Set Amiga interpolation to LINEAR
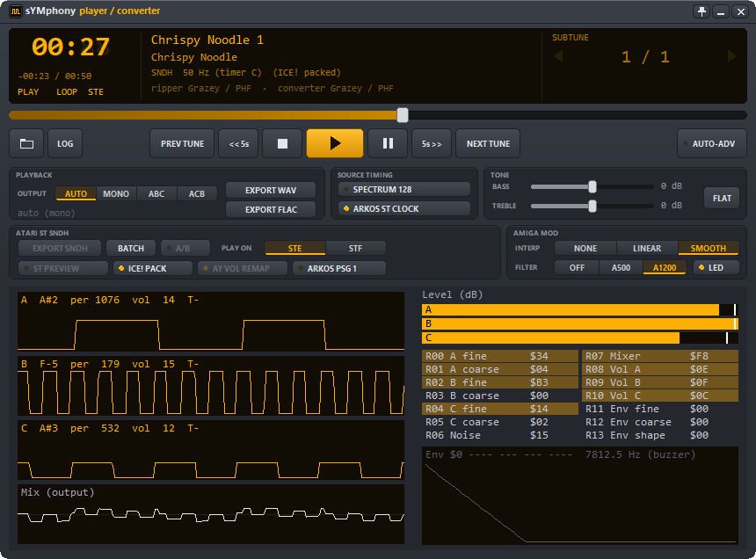This screenshot has width=756, height=559. [x=647, y=248]
